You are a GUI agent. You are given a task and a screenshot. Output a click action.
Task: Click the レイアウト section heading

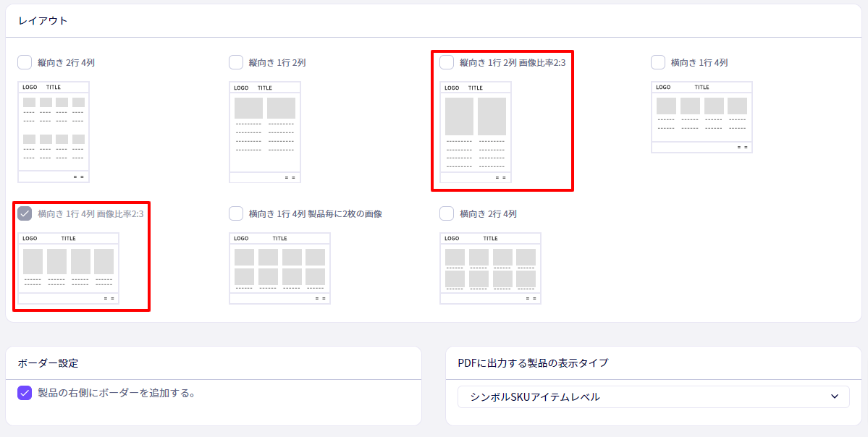point(43,21)
